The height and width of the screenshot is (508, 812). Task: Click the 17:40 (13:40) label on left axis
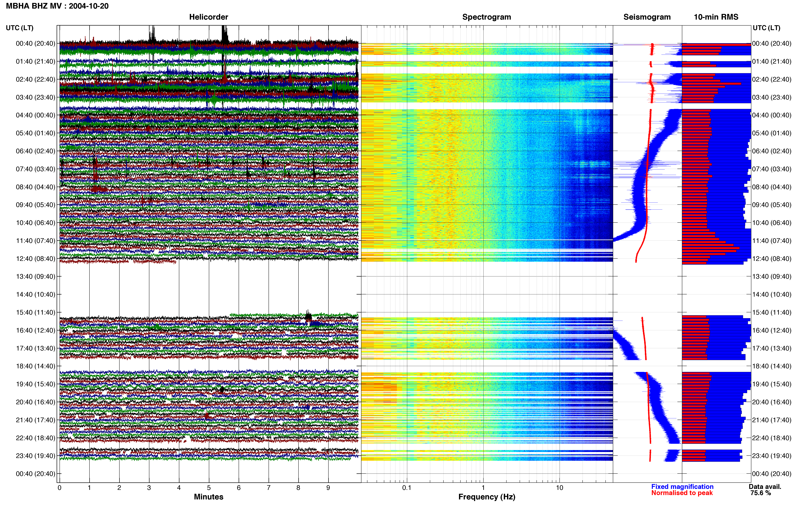(35, 348)
